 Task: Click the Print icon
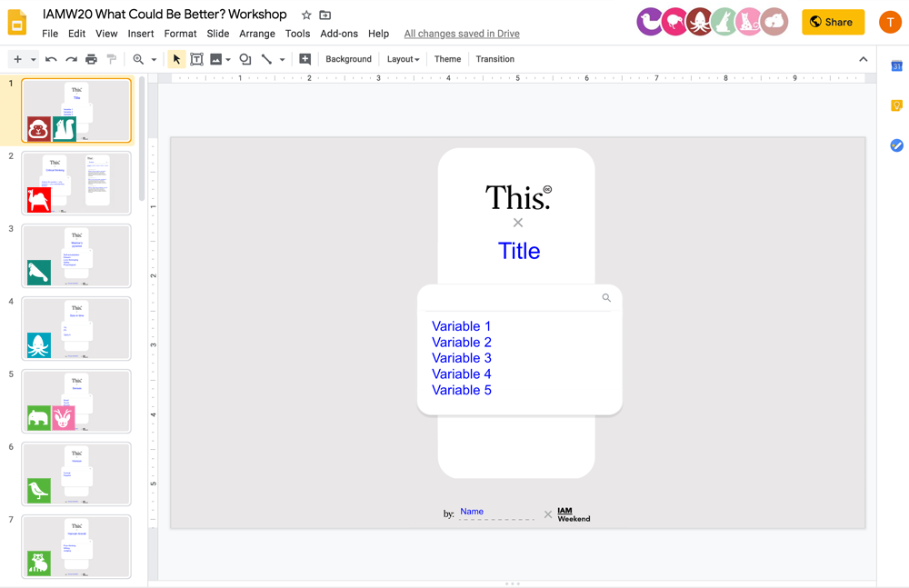pyautogui.click(x=91, y=59)
